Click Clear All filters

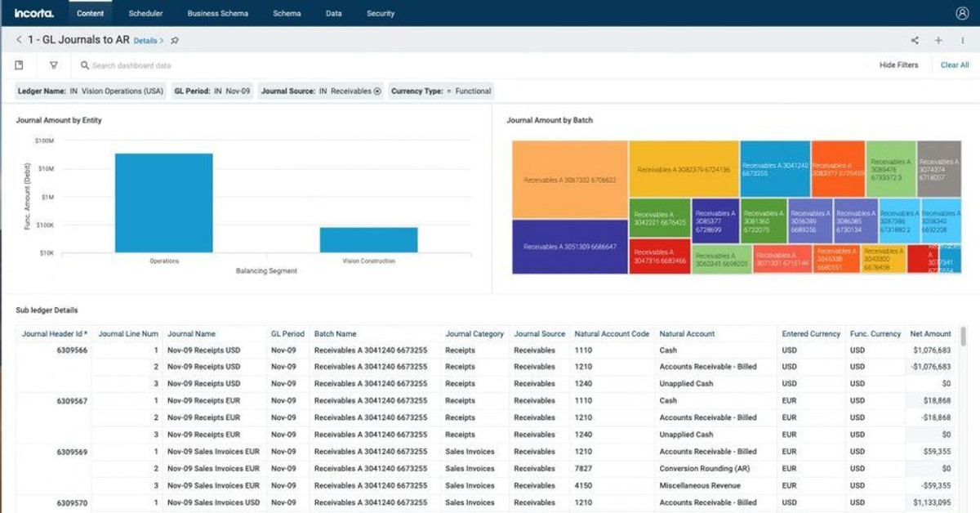[x=955, y=65]
